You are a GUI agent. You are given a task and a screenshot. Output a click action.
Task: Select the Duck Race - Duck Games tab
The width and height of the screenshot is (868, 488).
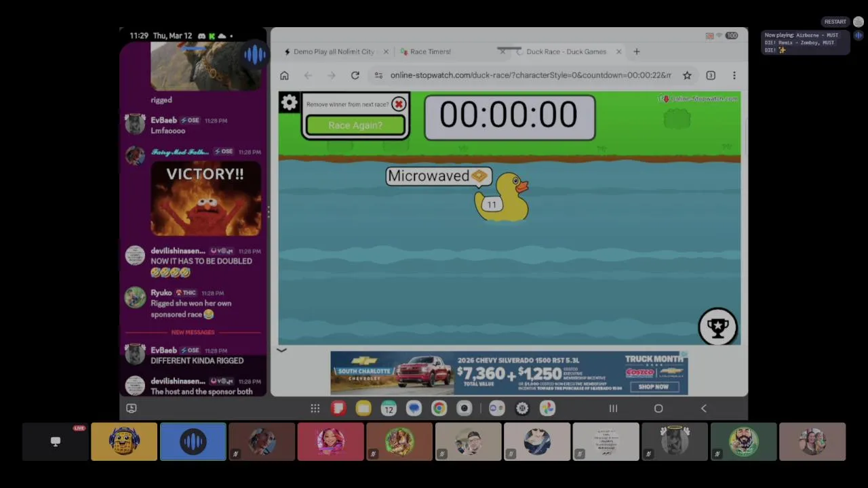pyautogui.click(x=566, y=52)
